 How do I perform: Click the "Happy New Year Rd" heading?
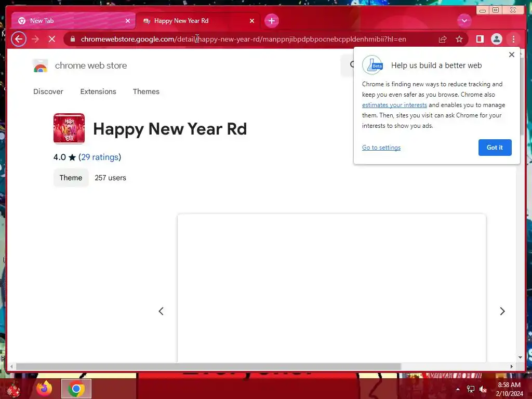170,129
